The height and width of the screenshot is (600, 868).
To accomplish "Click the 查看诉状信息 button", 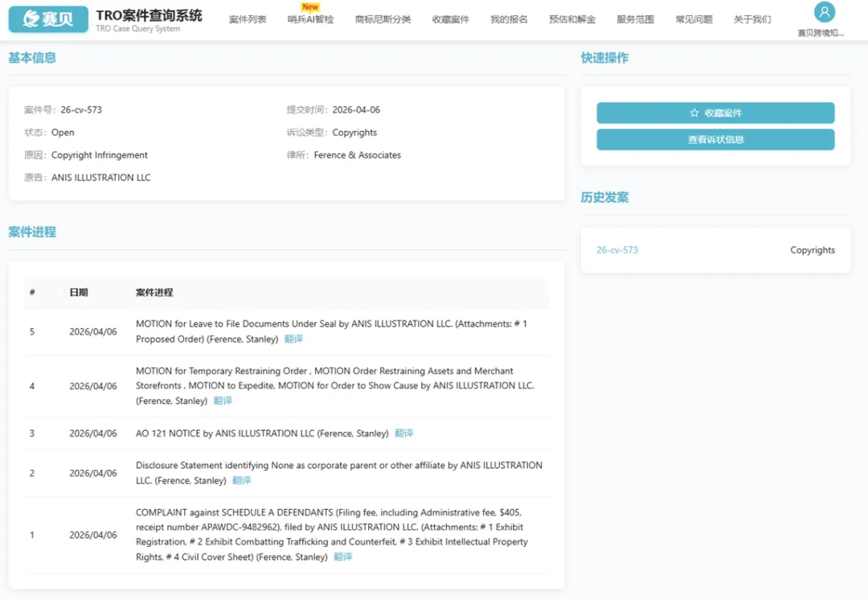I will coord(715,140).
